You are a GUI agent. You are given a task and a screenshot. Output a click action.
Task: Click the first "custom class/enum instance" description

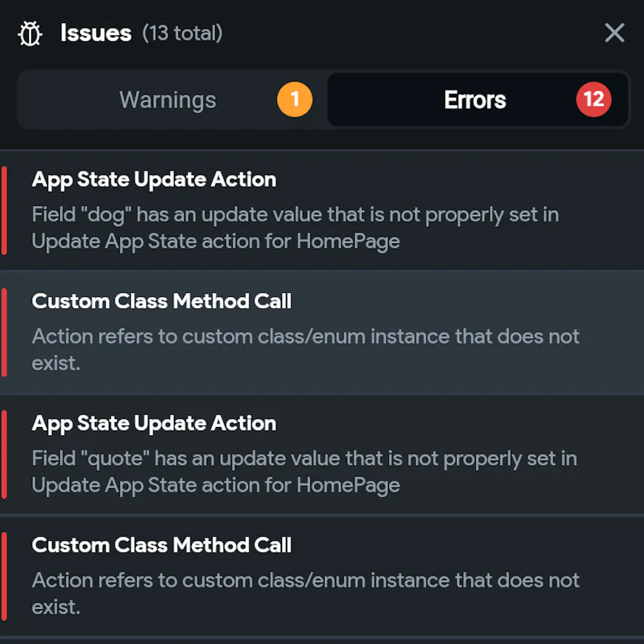coord(305,348)
